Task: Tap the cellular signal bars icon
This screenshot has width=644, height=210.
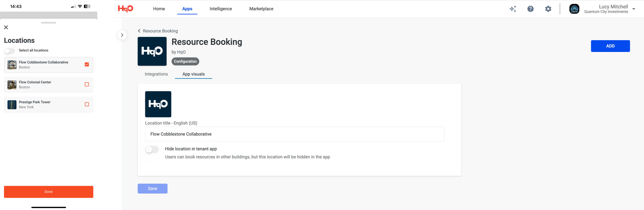Action: (x=74, y=7)
